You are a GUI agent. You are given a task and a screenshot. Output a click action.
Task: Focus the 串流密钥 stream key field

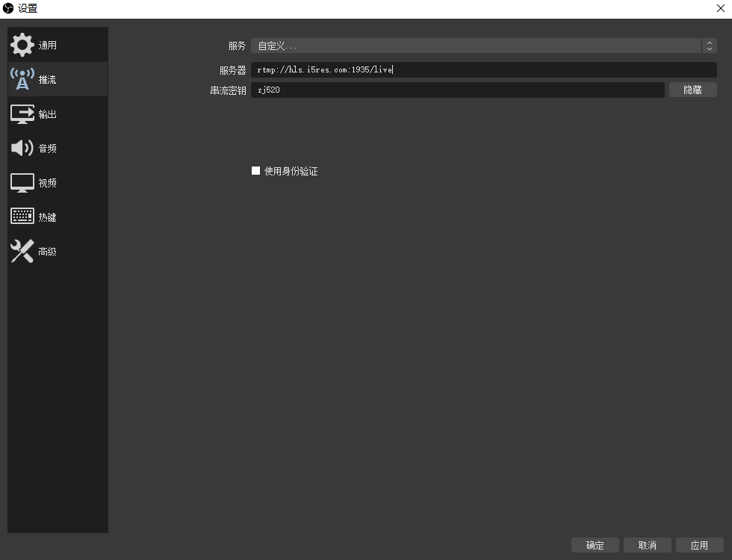(457, 90)
